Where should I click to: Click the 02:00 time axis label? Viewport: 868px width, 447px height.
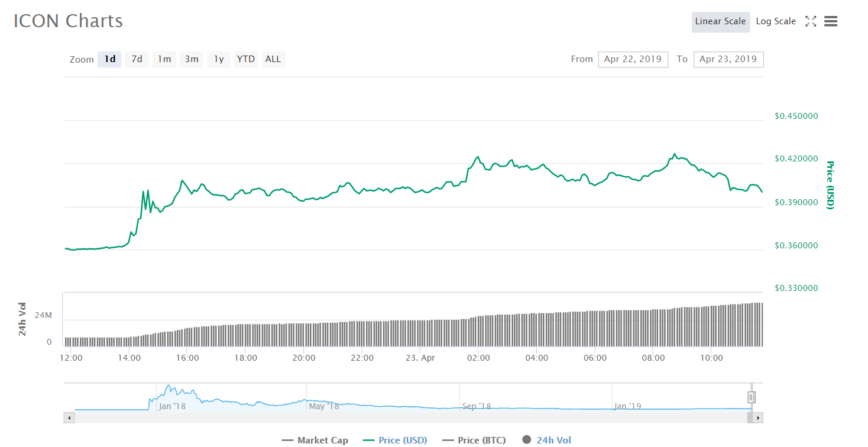(x=478, y=358)
